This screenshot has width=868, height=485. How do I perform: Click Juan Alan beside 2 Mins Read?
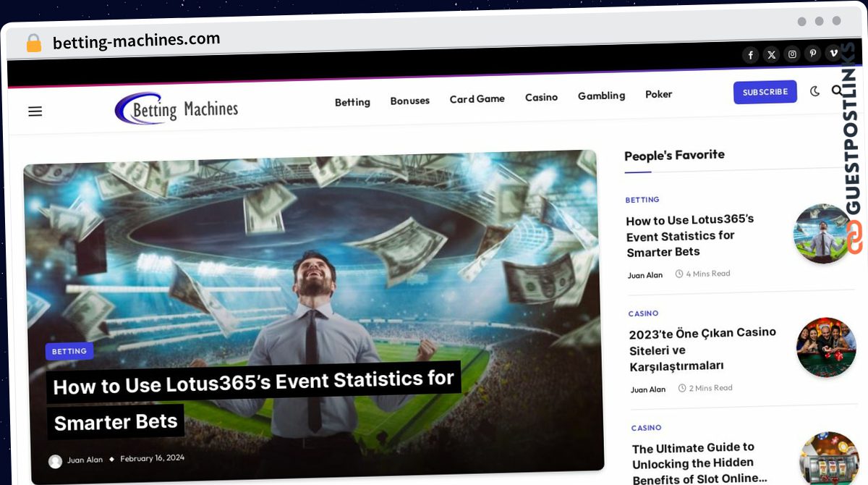coord(648,389)
